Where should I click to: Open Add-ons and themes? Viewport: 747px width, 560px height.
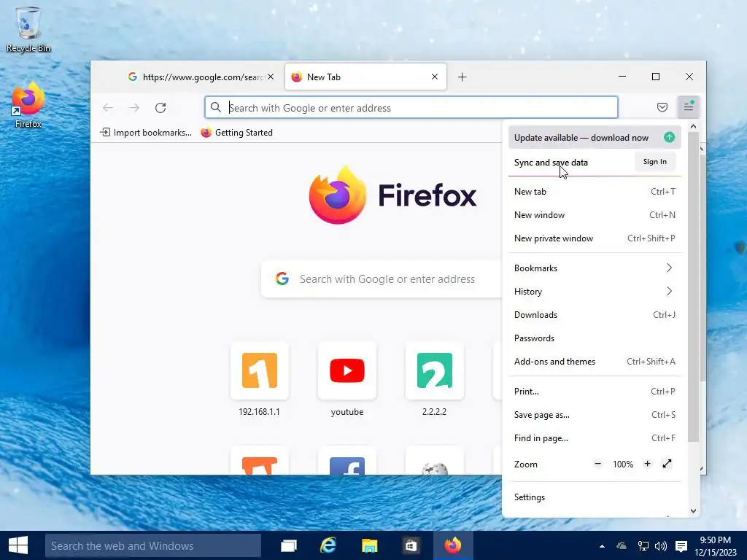[x=595, y=362]
